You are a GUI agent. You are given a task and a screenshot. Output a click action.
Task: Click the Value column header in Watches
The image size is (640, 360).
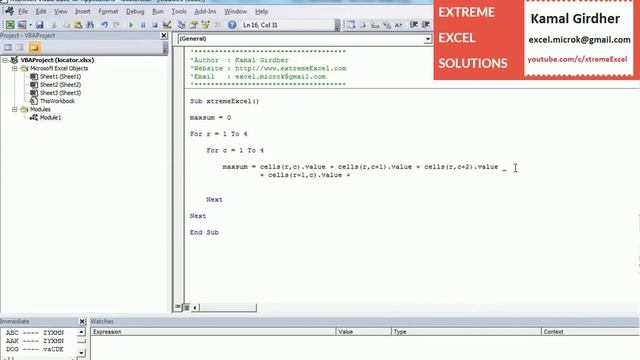(x=363, y=332)
